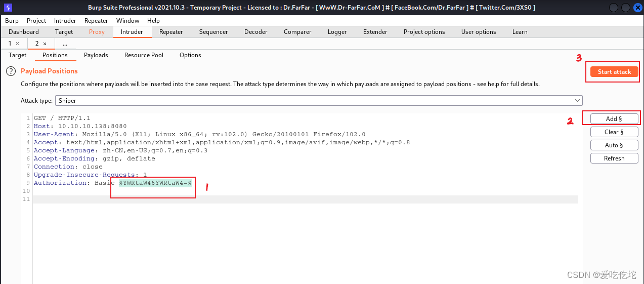Click the Burp Suite lightning logo icon

coord(7,7)
